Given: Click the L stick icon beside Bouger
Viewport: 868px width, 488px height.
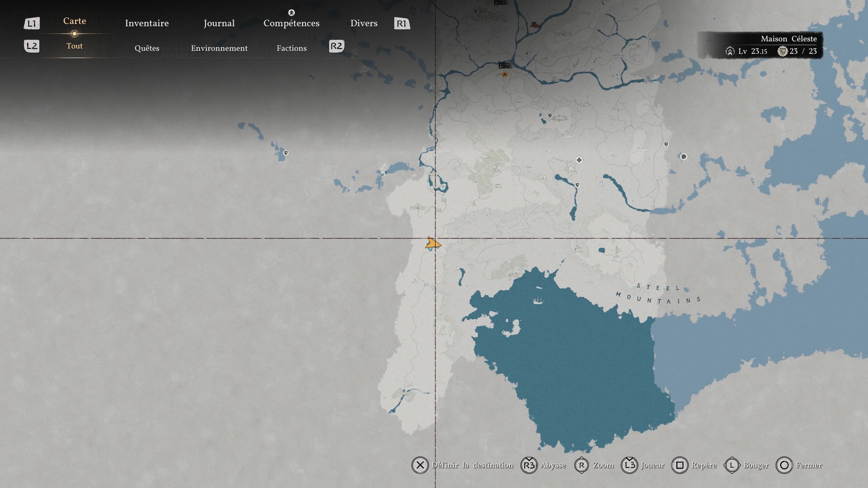Looking at the screenshot, I should click(x=732, y=465).
